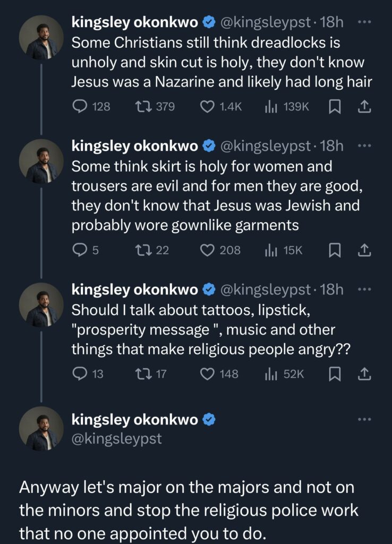The width and height of the screenshot is (392, 544).
Task: Open the more options menu on the first tweet
Action: point(363,21)
